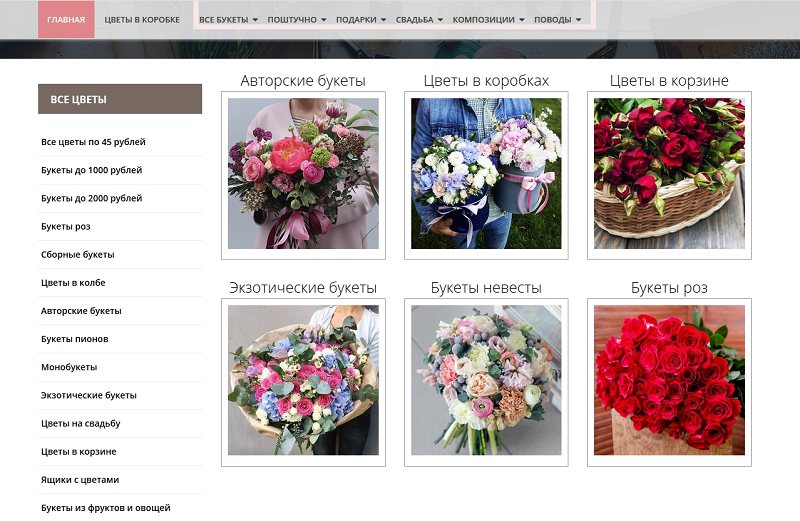Expand the Композиции dropdown menu
The width and height of the screenshot is (800, 521).
(x=488, y=19)
